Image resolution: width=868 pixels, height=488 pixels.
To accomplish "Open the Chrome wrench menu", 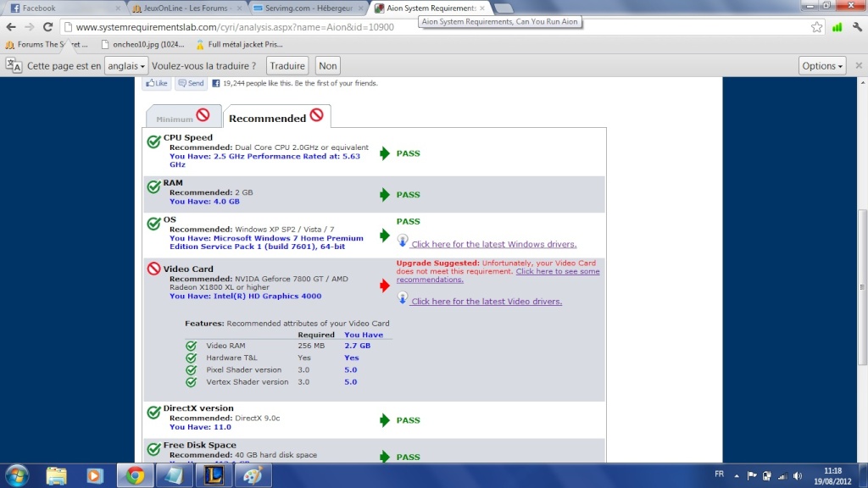I will click(x=858, y=27).
